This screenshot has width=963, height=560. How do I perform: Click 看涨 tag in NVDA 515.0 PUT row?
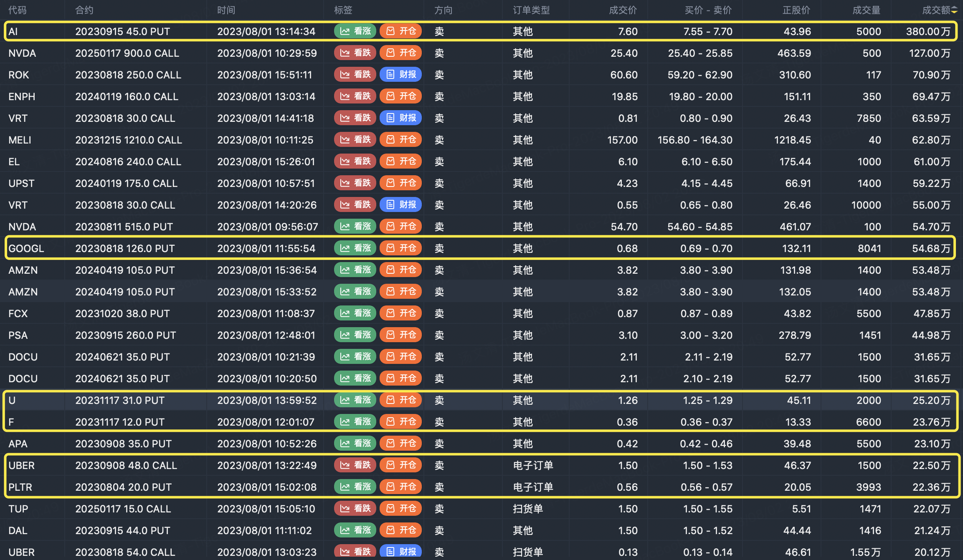[x=355, y=227]
